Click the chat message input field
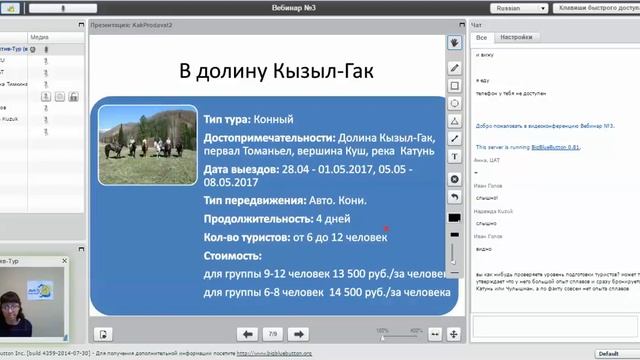The image size is (640, 360). [x=555, y=326]
